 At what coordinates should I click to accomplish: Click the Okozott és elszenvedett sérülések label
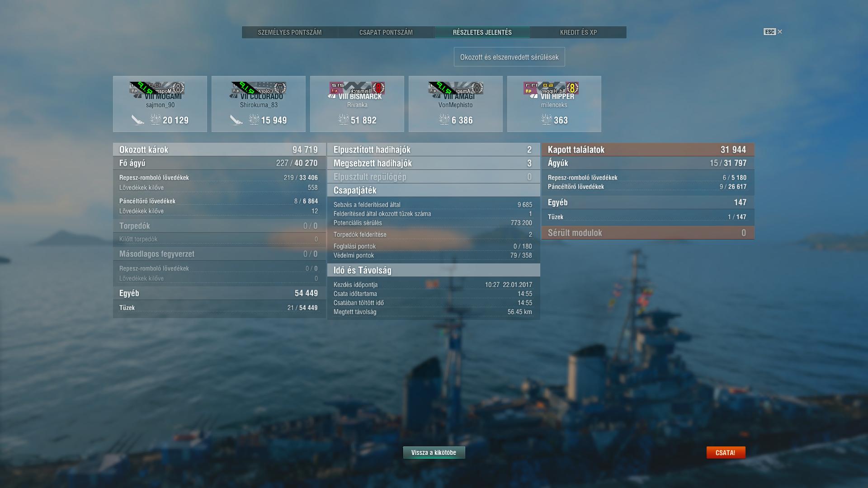click(509, 57)
